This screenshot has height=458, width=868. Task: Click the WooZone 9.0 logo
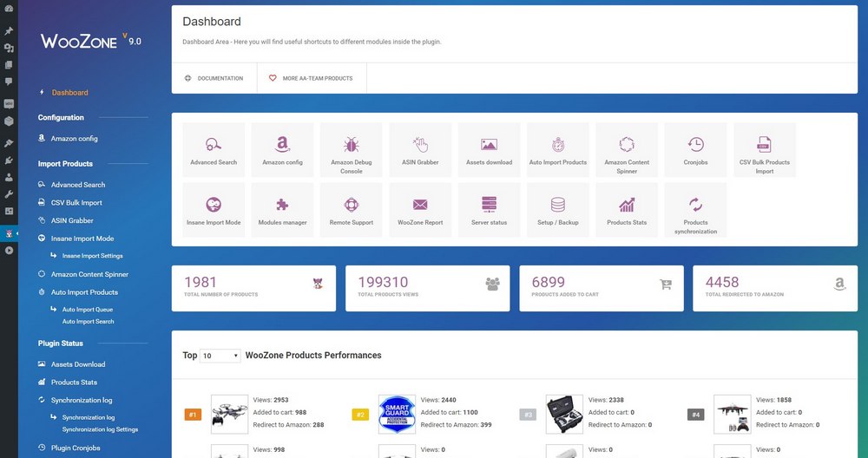91,41
